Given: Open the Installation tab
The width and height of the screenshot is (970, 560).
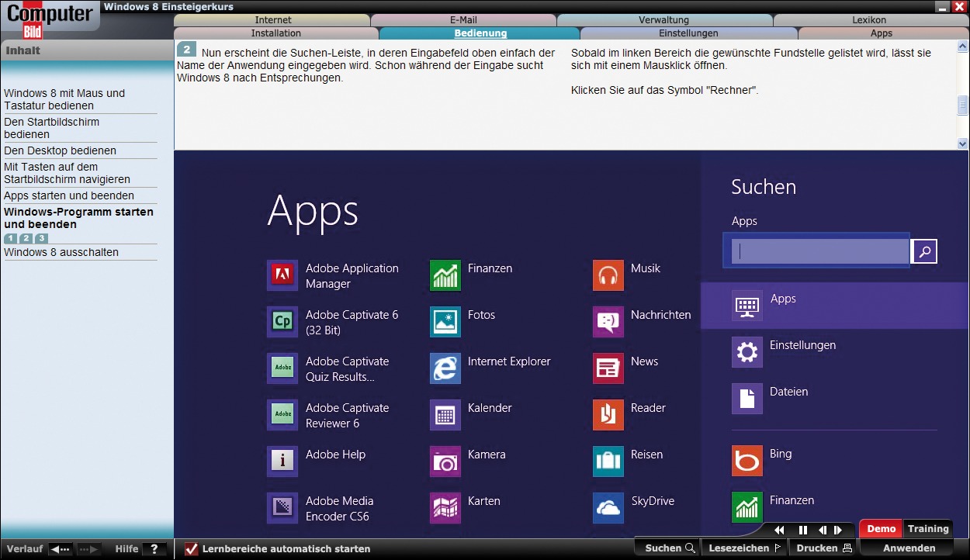Looking at the screenshot, I should pyautogui.click(x=276, y=33).
